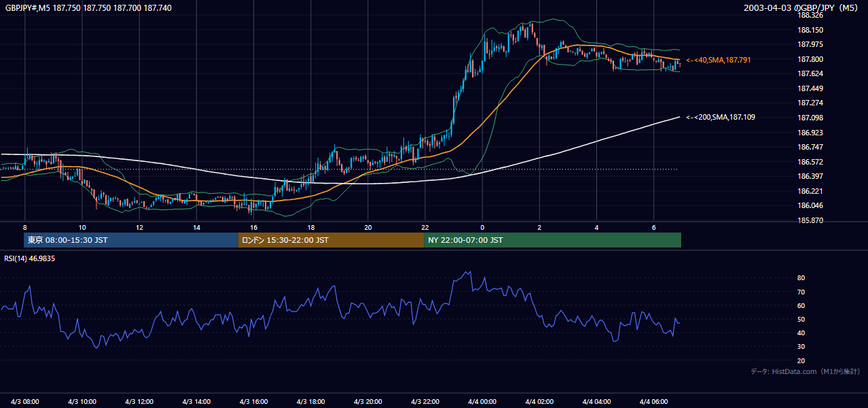Click RSI axis level 40
Screen dimensions: 868x408
[801, 333]
